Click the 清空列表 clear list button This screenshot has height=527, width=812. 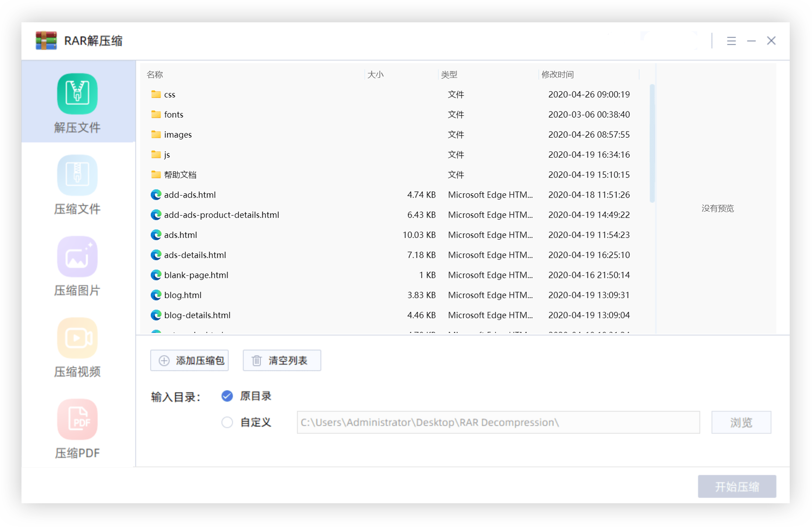[x=282, y=360]
